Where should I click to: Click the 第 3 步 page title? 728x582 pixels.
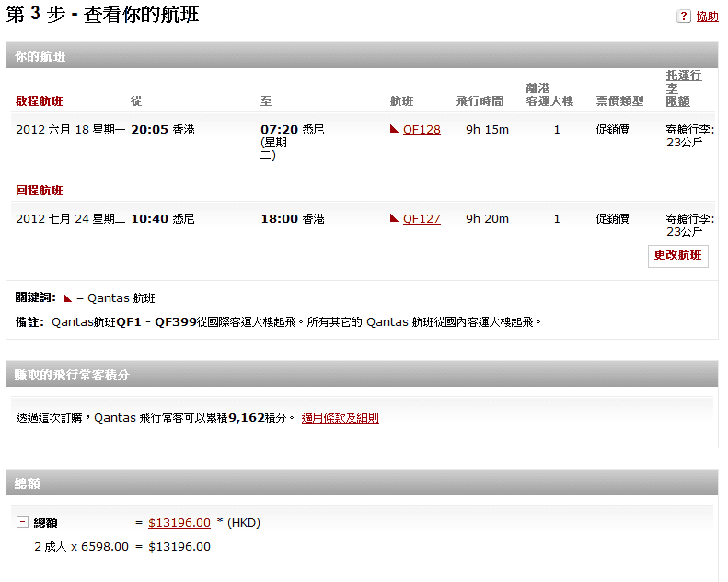(102, 16)
